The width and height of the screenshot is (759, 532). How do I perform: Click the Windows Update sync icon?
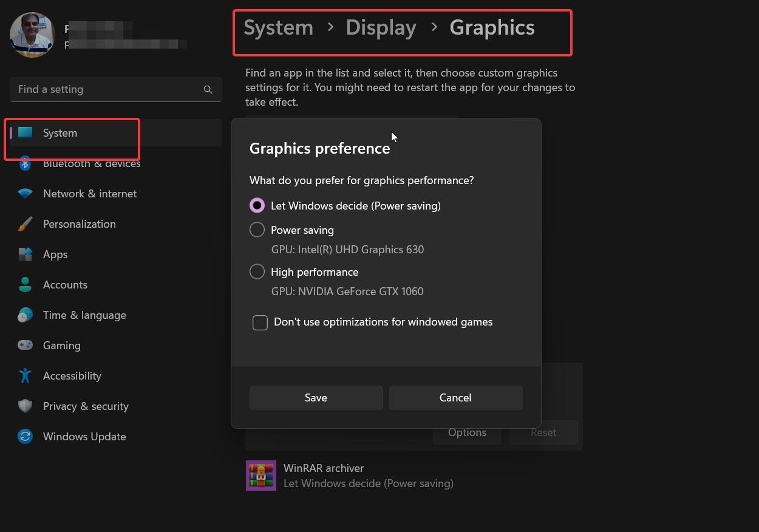tap(25, 437)
